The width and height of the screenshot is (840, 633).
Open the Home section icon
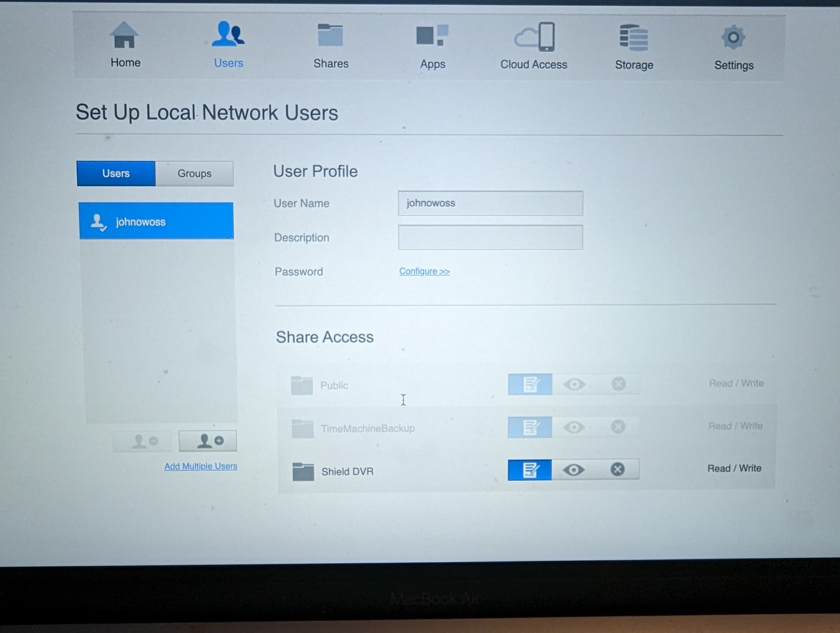tap(125, 36)
